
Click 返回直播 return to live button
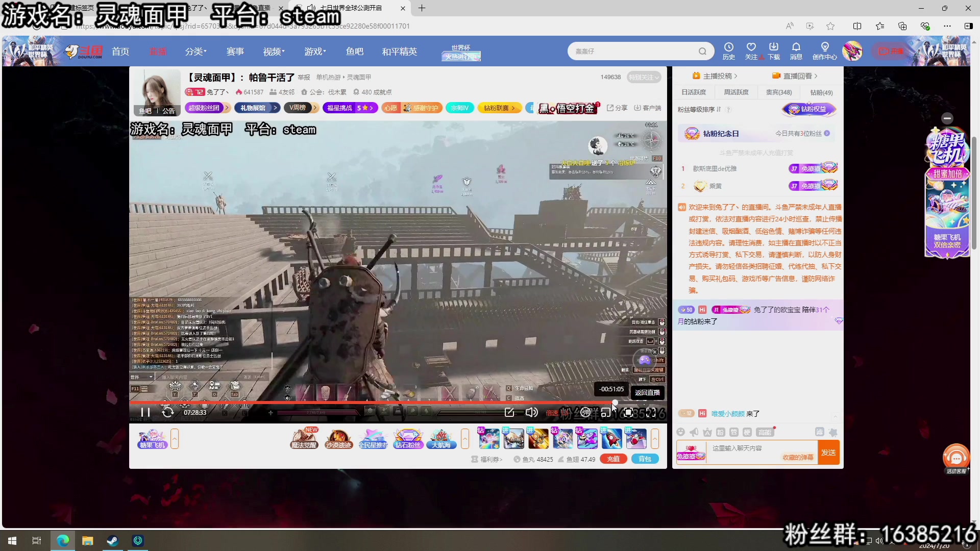tap(647, 392)
